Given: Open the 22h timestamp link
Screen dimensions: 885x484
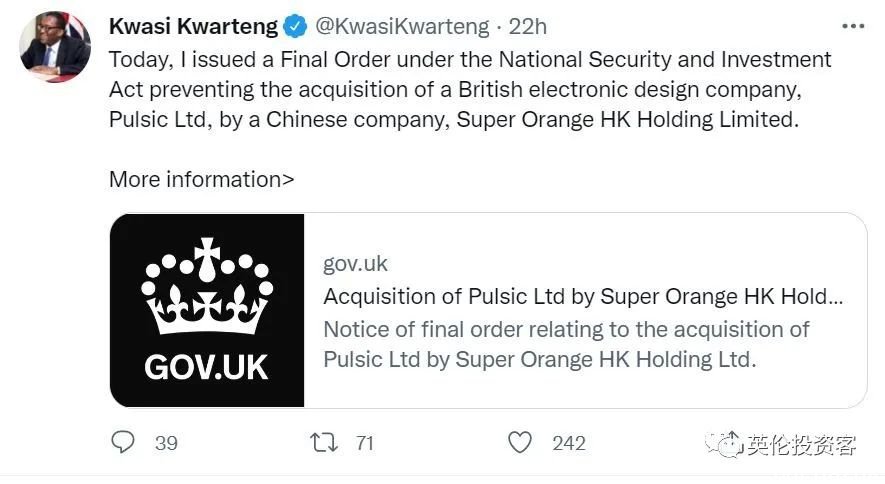Looking at the screenshot, I should (527, 27).
